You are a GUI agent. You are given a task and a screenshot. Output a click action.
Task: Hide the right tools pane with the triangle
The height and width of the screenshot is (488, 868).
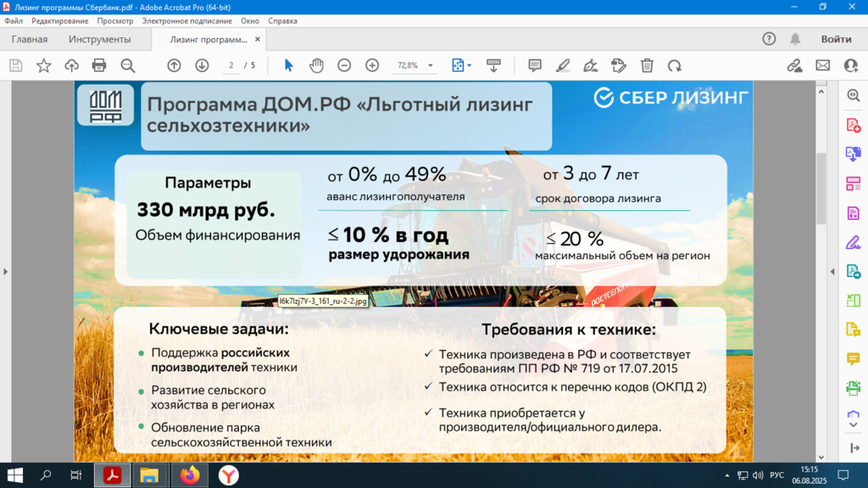point(832,272)
